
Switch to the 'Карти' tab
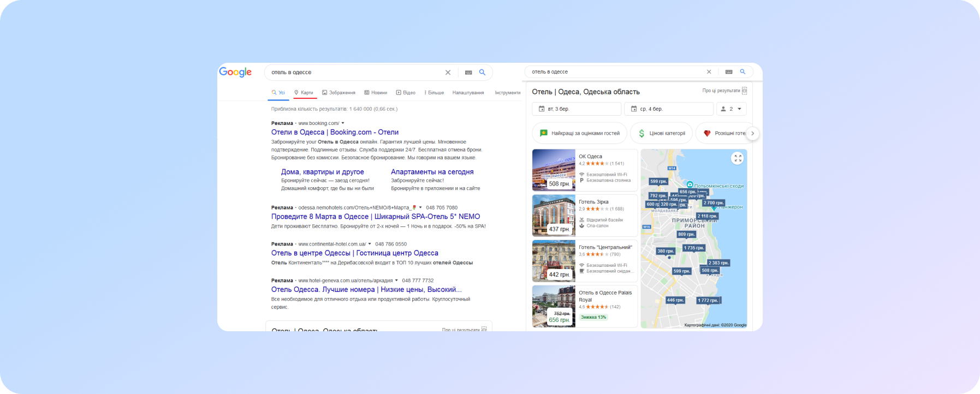pos(304,93)
